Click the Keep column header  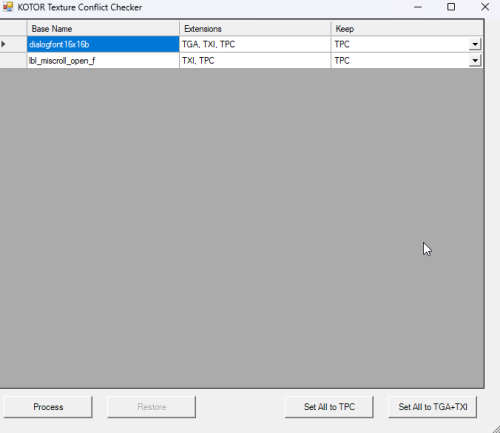click(407, 29)
